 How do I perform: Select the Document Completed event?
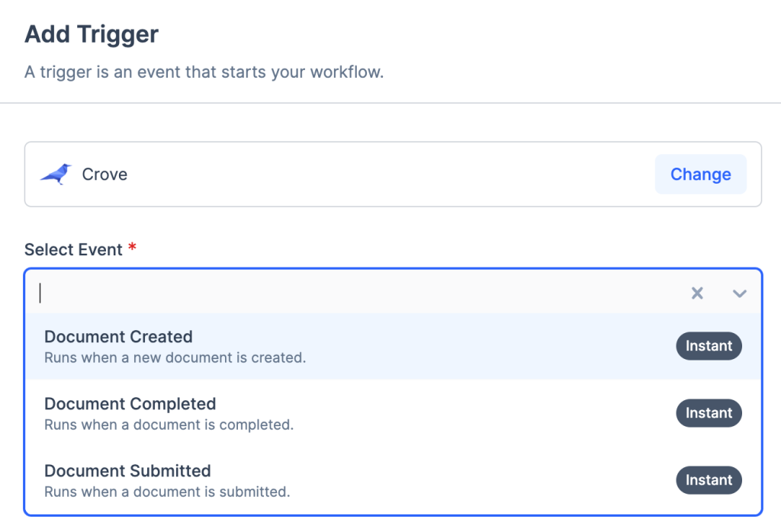[x=130, y=404]
